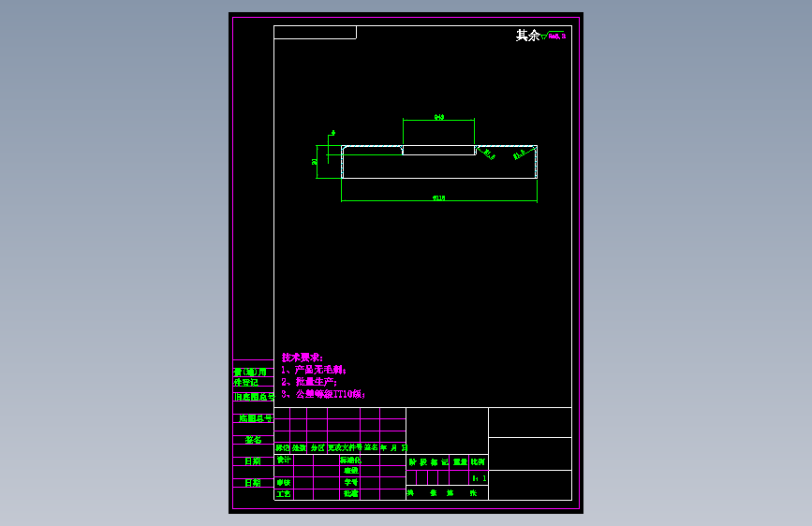Select requirement line 2 批量生产
The height and width of the screenshot is (526, 812).
[x=309, y=382]
